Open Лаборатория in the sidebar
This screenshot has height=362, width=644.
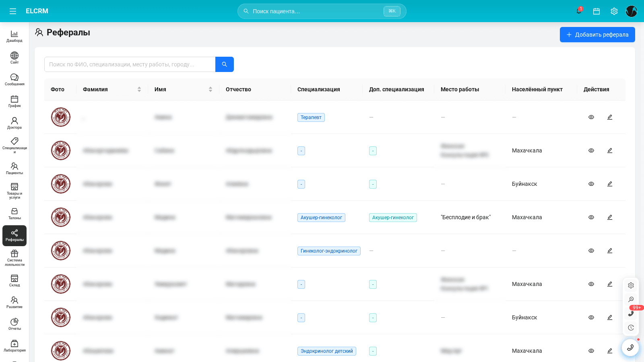(x=14, y=346)
